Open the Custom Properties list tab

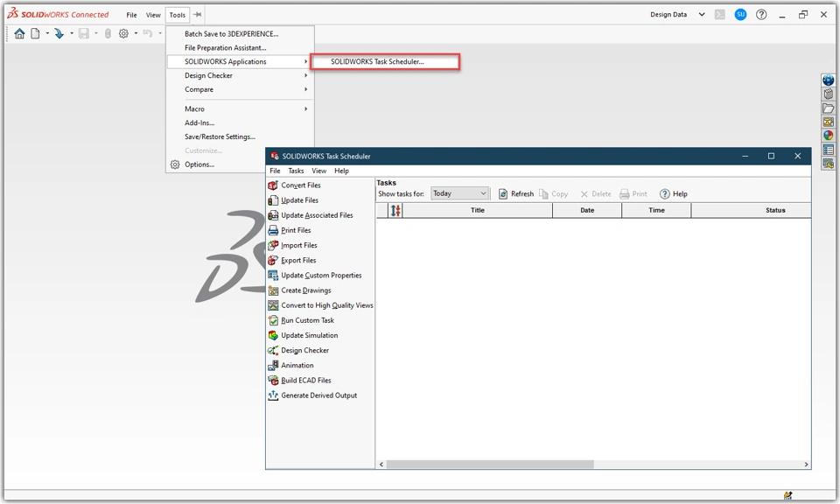coord(829,150)
